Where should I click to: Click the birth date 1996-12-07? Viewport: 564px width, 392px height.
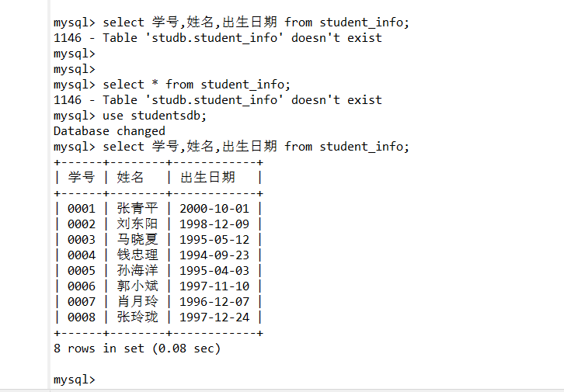coord(214,302)
